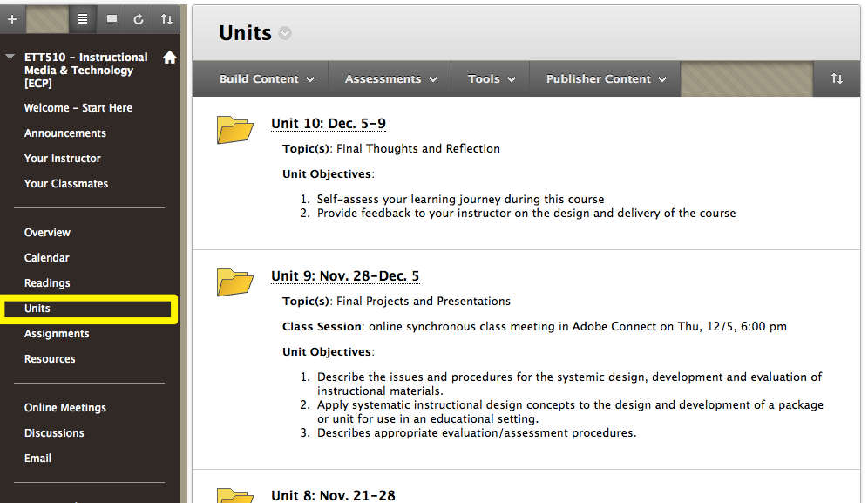Click the Units page heading
Image resolution: width=868 pixels, height=503 pixels.
coord(245,33)
